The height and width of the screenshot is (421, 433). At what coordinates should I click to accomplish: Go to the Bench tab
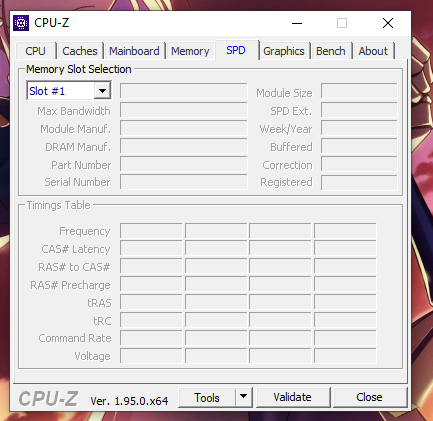331,51
